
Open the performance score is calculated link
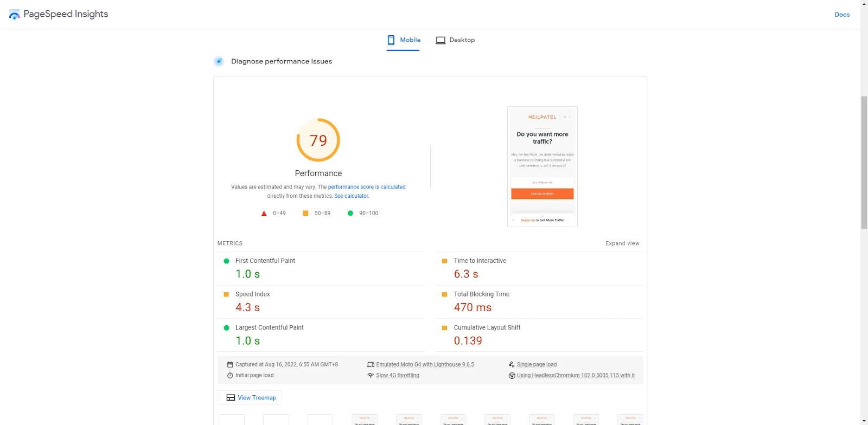(367, 187)
